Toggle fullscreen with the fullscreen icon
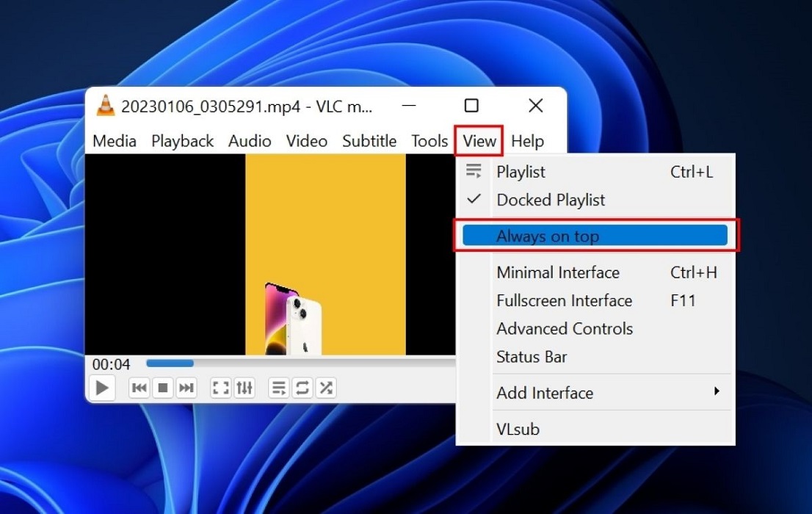 tap(220, 388)
